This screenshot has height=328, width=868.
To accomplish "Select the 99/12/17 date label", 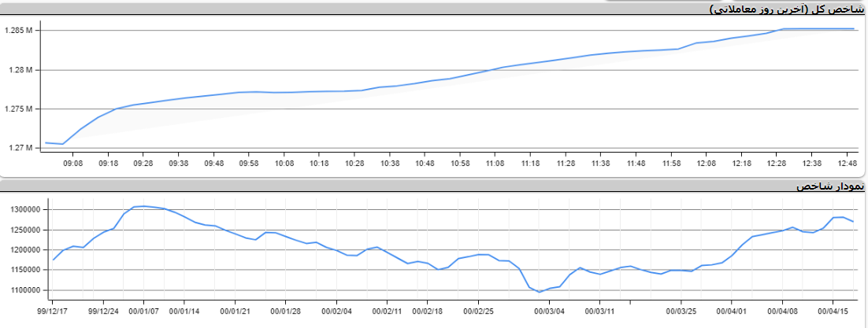I will click(x=53, y=311).
